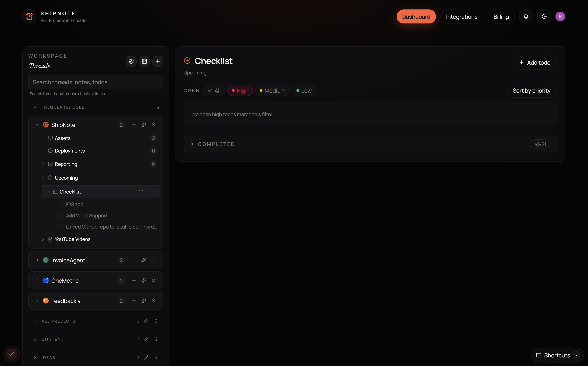Toggle High priority filter
The image size is (588, 366).
click(x=240, y=91)
